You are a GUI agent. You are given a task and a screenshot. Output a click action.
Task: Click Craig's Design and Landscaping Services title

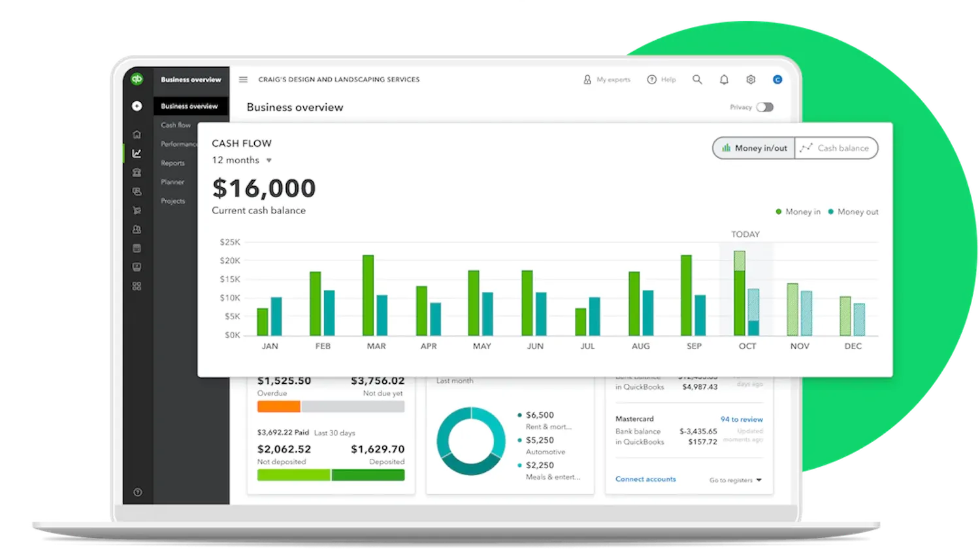[x=339, y=80]
